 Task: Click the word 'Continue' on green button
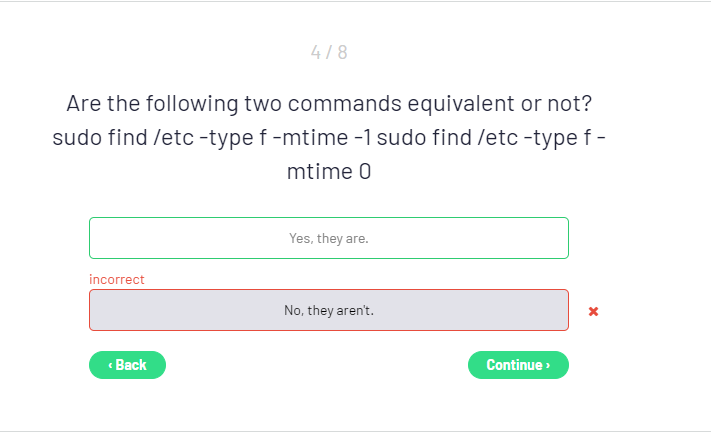pos(514,365)
